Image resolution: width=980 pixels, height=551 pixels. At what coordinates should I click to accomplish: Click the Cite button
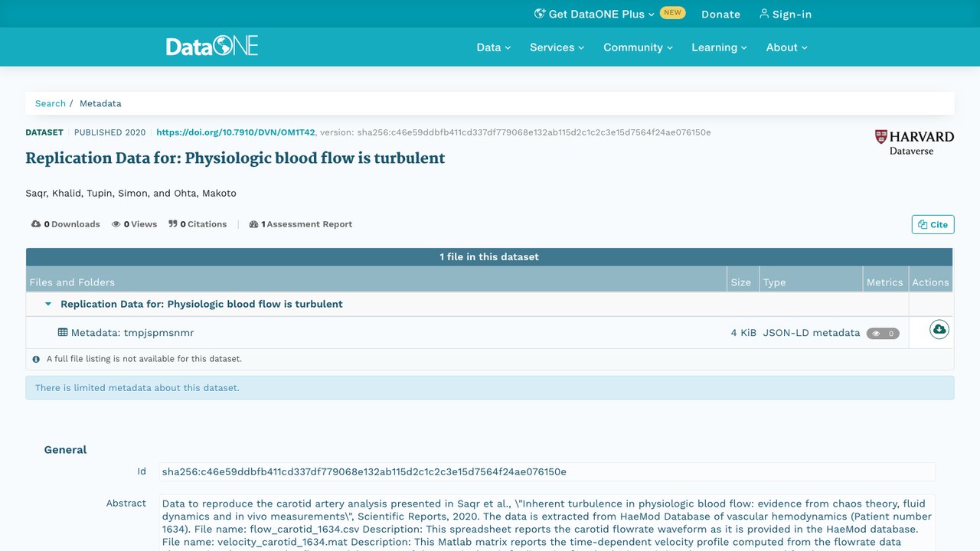(933, 224)
